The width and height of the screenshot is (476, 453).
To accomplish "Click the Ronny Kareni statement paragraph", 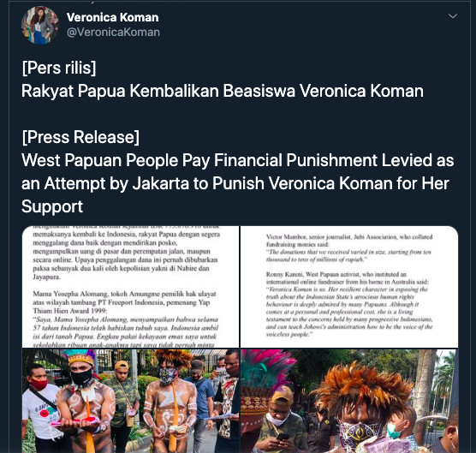I will [349, 304].
